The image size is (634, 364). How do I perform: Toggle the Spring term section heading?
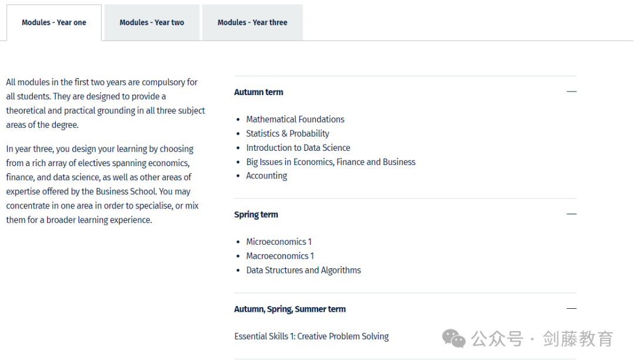click(256, 215)
